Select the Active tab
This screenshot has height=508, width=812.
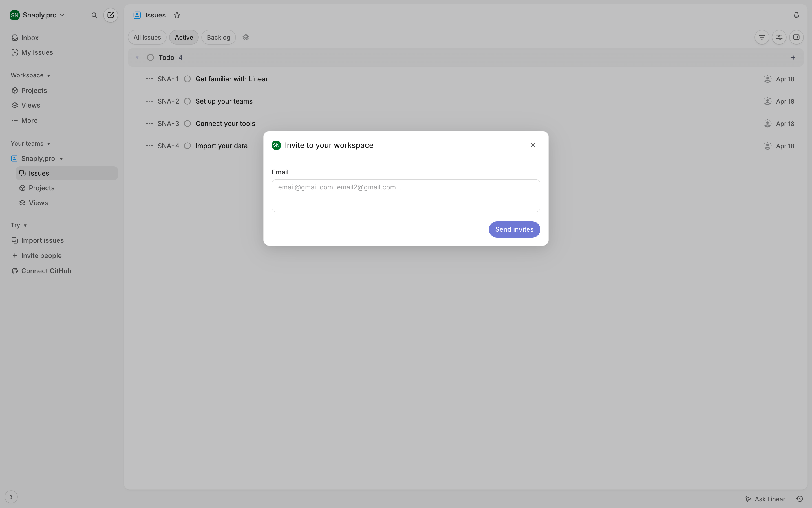[184, 37]
